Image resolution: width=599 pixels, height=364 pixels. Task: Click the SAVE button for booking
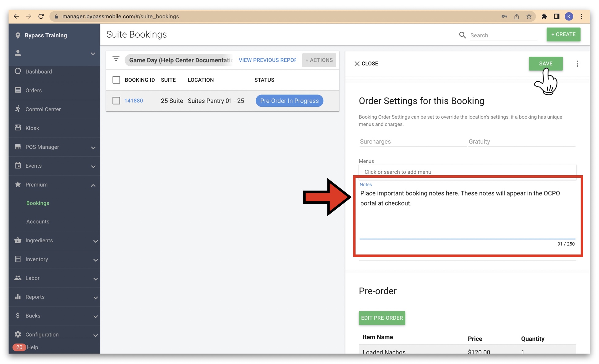pos(546,63)
